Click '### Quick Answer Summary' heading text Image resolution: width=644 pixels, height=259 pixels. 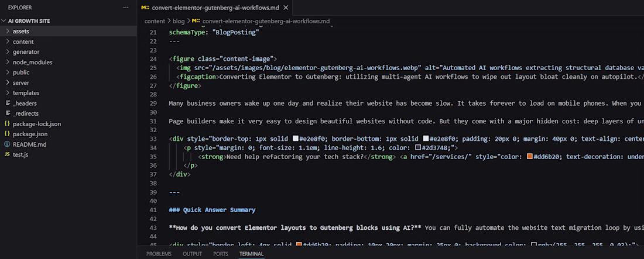pos(212,210)
